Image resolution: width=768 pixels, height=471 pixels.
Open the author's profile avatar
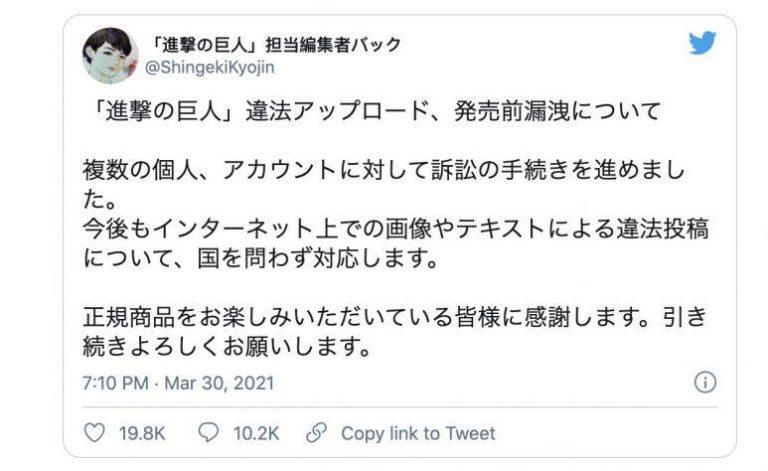click(108, 56)
